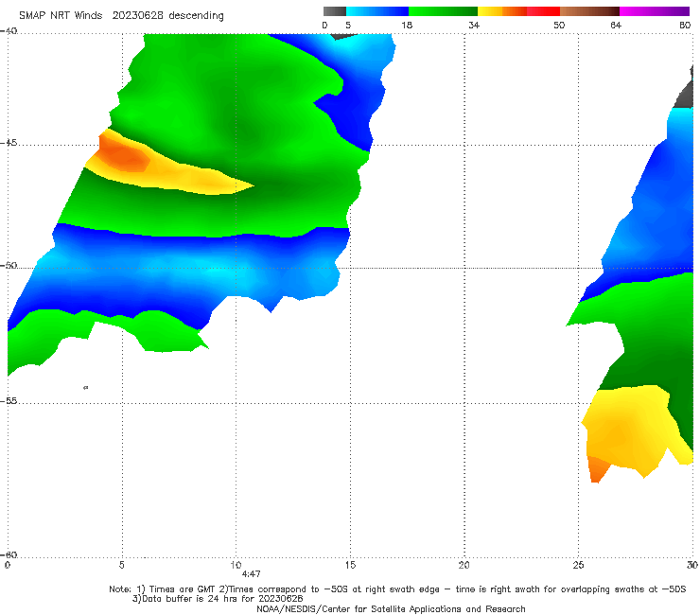
Task: Select the gray segment of the color bar
Action: point(335,11)
